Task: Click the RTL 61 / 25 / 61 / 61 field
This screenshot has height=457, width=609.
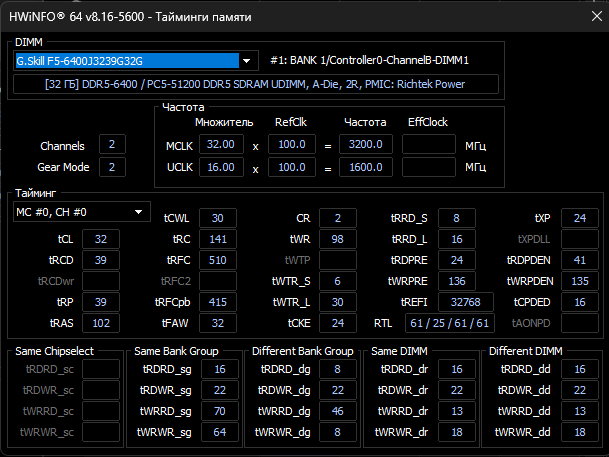Action: (449, 323)
